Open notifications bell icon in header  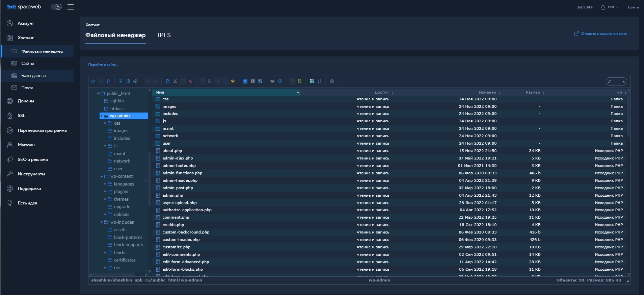pyautogui.click(x=603, y=7)
